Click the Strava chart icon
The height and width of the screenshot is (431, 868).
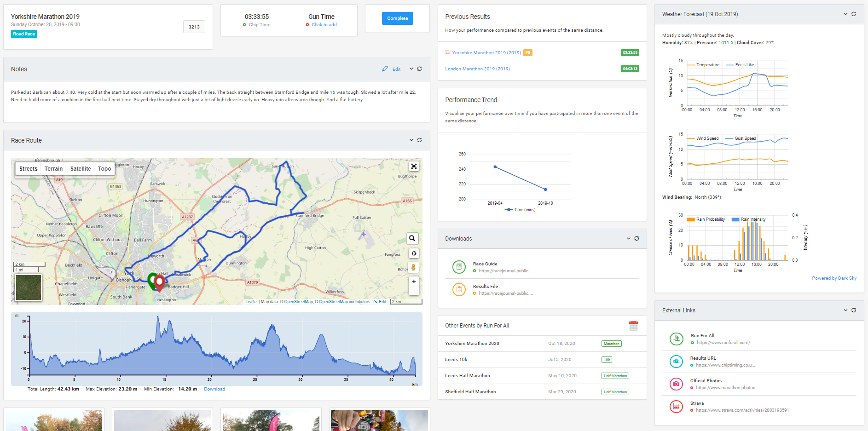click(x=676, y=406)
